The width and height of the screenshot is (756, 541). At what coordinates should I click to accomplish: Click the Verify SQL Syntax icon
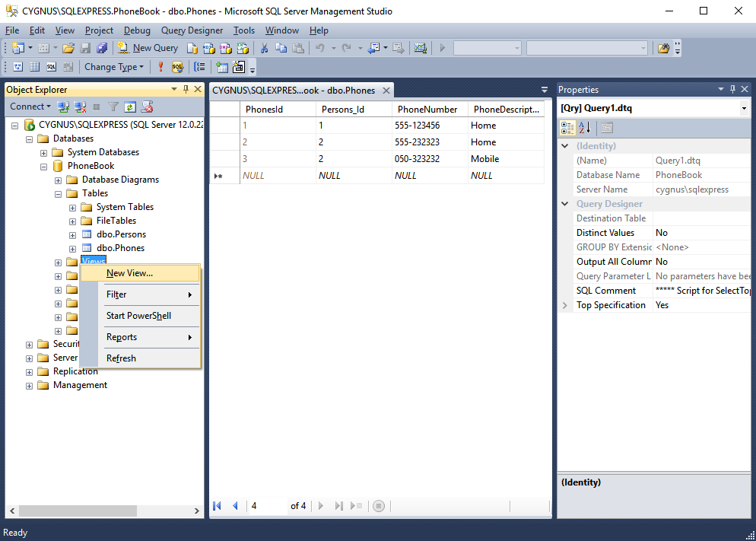click(x=177, y=67)
